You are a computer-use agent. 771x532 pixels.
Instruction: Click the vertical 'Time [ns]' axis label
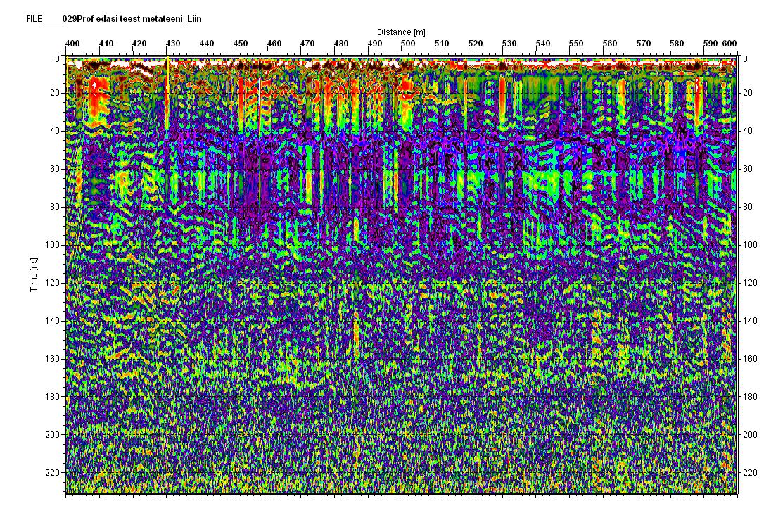coord(34,274)
